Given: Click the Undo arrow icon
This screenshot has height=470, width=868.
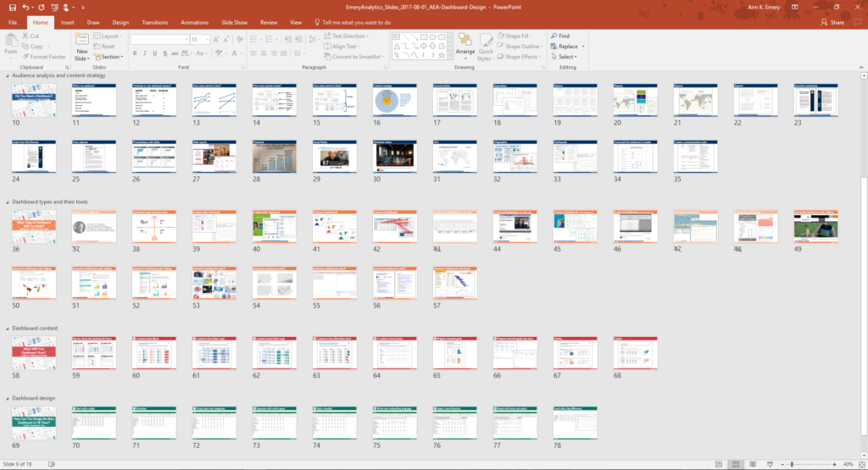Looking at the screenshot, I should click(25, 7).
